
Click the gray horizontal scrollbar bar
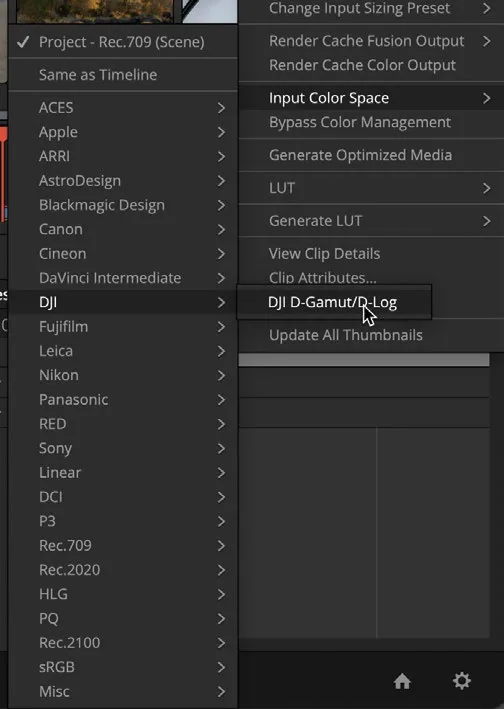[364, 360]
